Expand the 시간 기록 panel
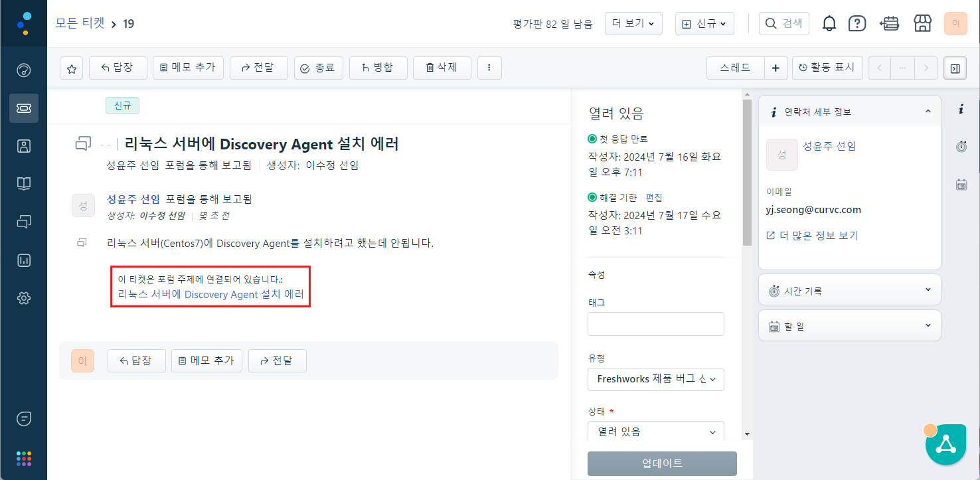980x480 pixels. (x=849, y=291)
